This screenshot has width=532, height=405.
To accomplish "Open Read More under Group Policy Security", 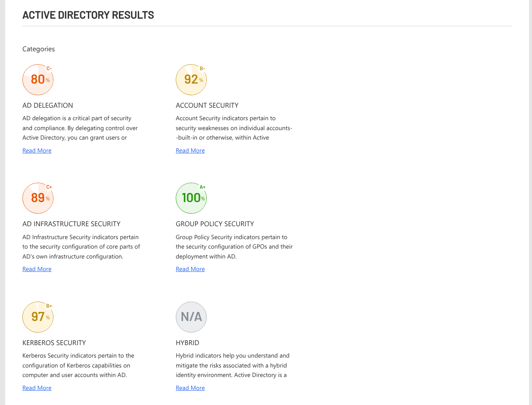I will pos(190,269).
